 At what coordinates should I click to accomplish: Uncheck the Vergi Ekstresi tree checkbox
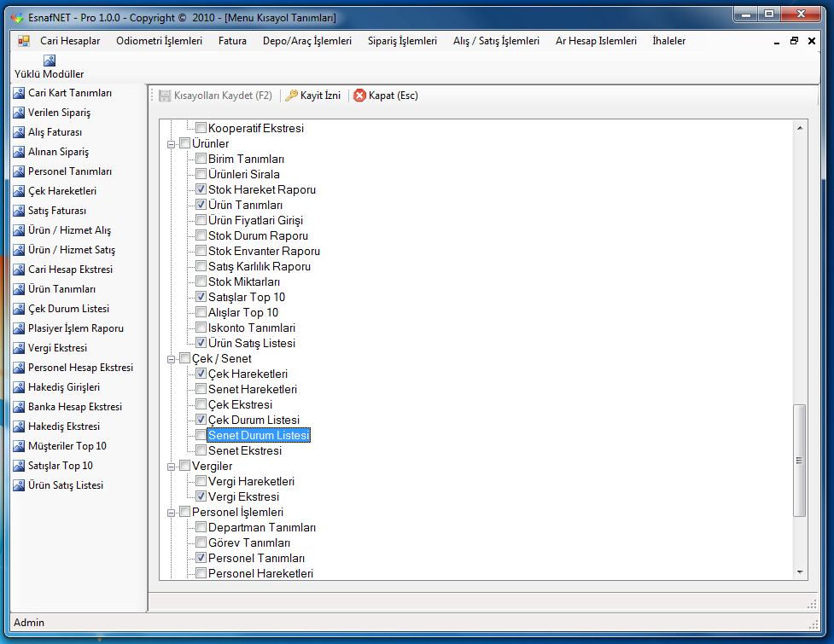click(201, 496)
